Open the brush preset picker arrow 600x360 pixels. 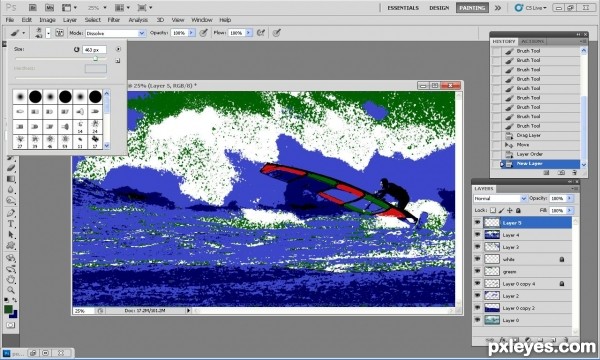tap(48, 33)
